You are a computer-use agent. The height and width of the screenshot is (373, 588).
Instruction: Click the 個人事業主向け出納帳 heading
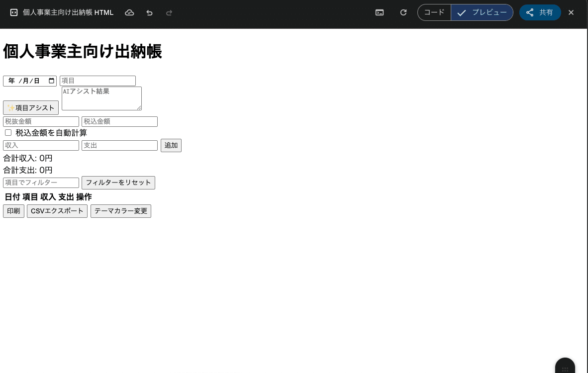(x=83, y=51)
